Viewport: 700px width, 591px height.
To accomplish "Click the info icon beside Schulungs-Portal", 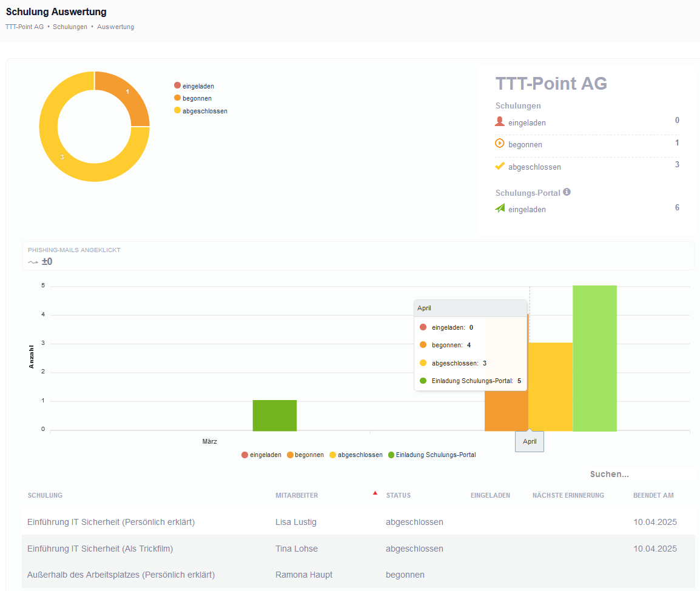I will (567, 192).
